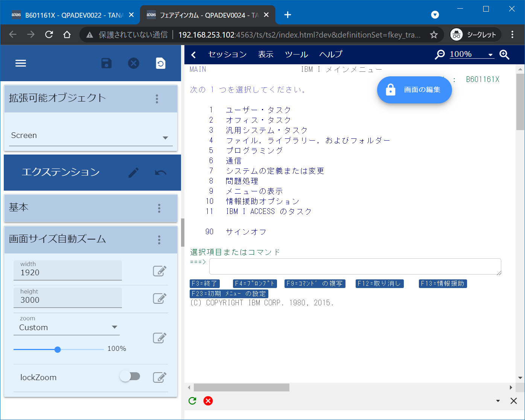Expand the 基本 section header
This screenshot has width=525, height=420.
click(x=91, y=208)
